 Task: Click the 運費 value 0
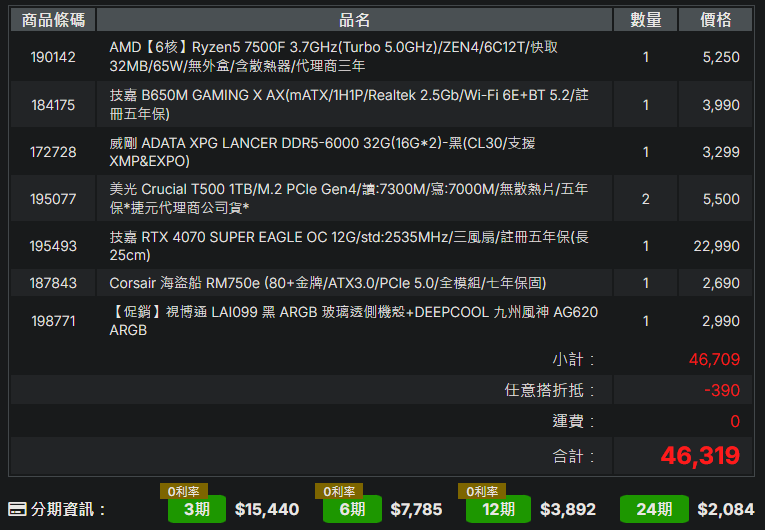(735, 421)
